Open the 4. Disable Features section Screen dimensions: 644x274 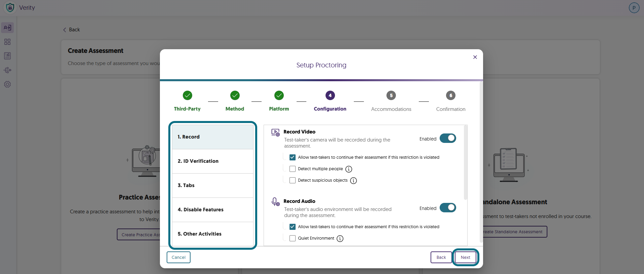tap(213, 210)
